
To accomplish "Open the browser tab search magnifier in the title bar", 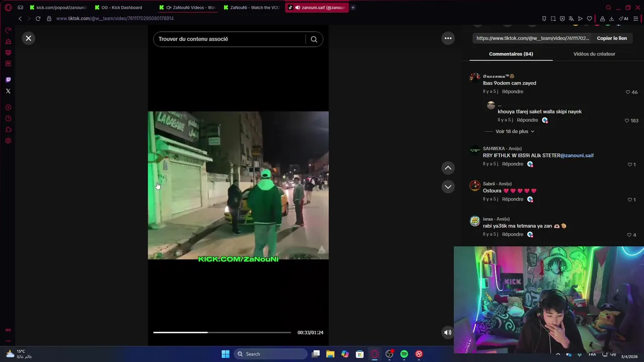I will [x=608, y=8].
